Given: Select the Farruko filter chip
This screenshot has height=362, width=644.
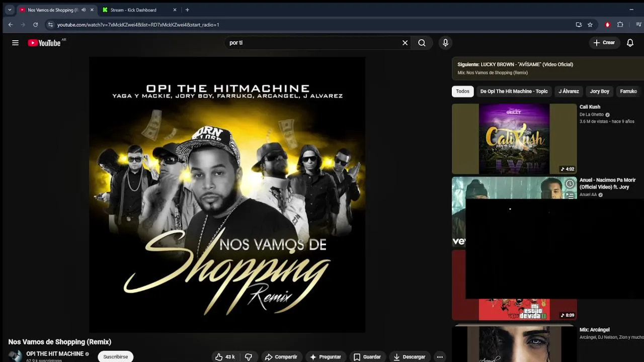Looking at the screenshot, I should (628, 92).
